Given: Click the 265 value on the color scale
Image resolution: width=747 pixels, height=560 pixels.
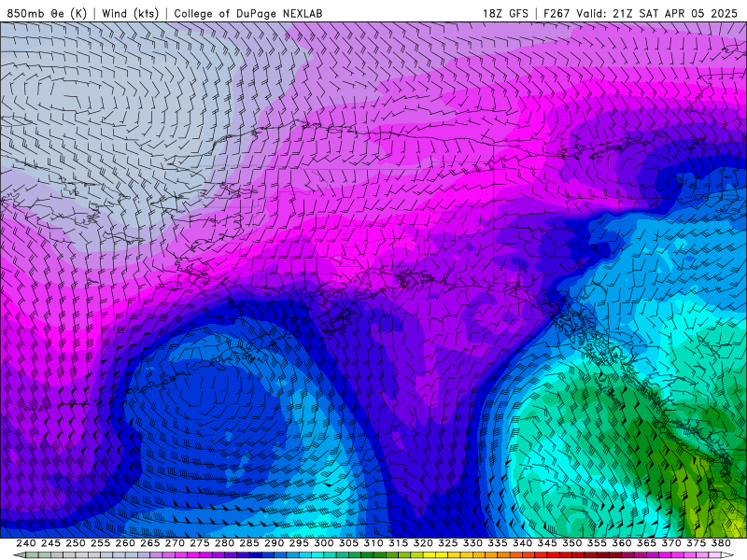Looking at the screenshot, I should 149,543.
